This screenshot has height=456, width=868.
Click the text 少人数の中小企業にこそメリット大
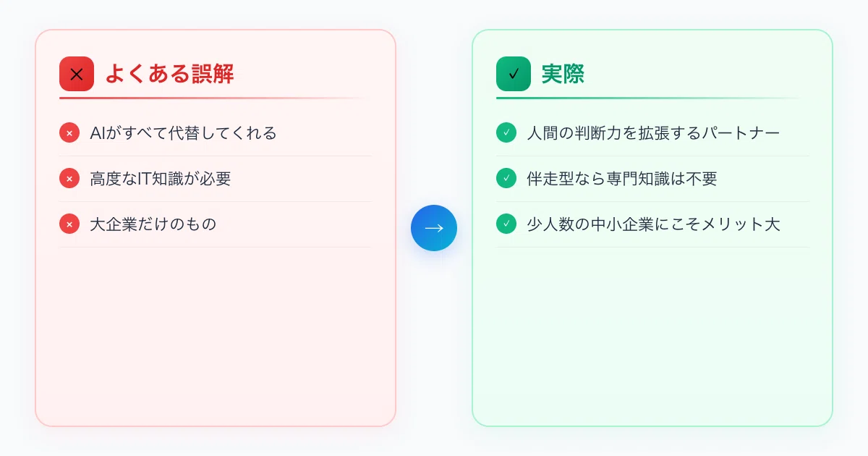[654, 224]
